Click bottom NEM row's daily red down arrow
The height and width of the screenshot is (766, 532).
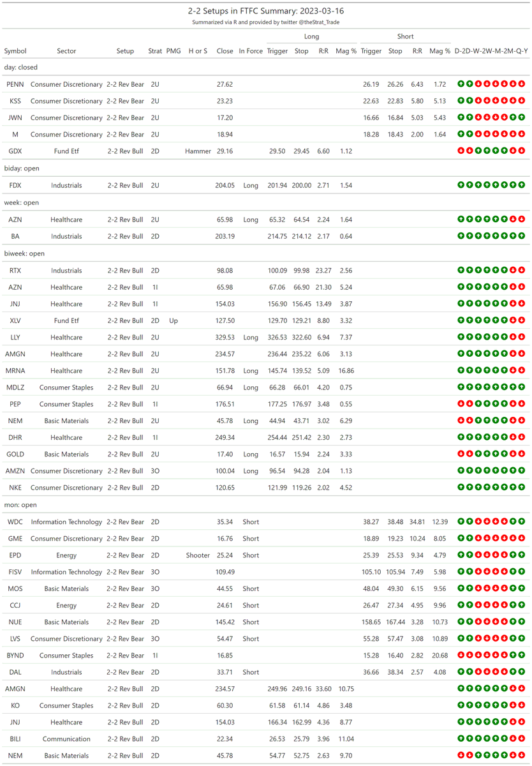[x=461, y=756]
